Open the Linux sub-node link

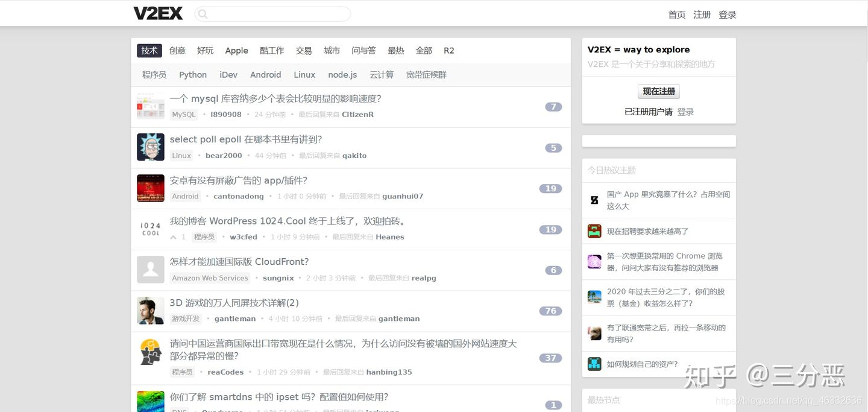tap(304, 75)
